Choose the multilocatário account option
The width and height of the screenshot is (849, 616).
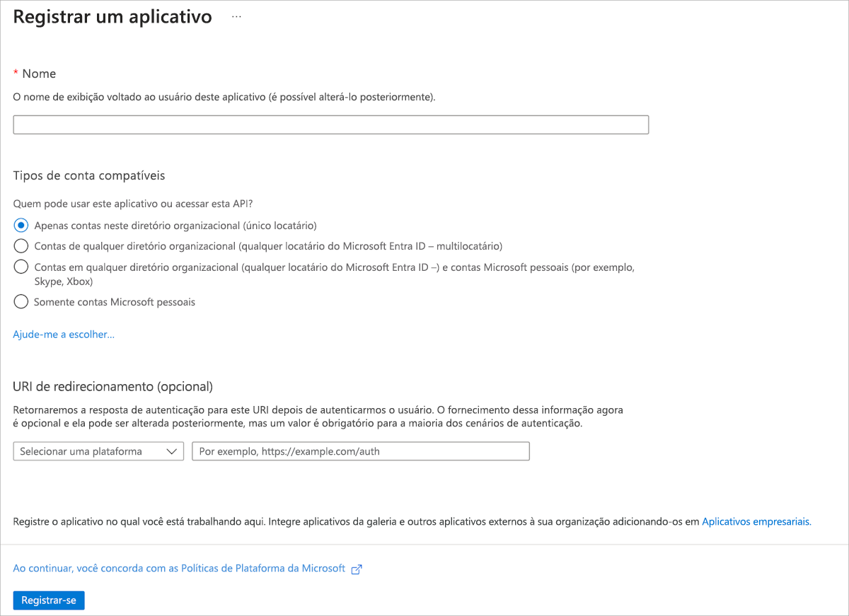[21, 245]
